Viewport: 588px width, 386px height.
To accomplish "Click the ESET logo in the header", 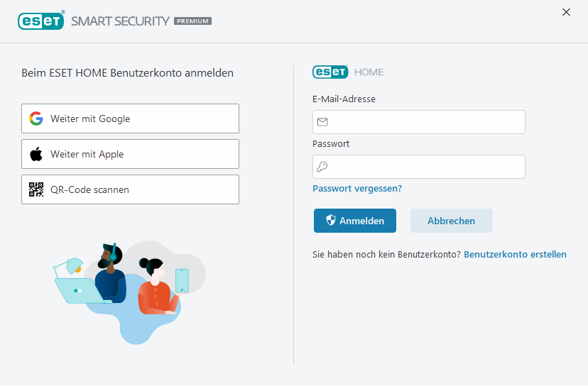I will [x=40, y=21].
